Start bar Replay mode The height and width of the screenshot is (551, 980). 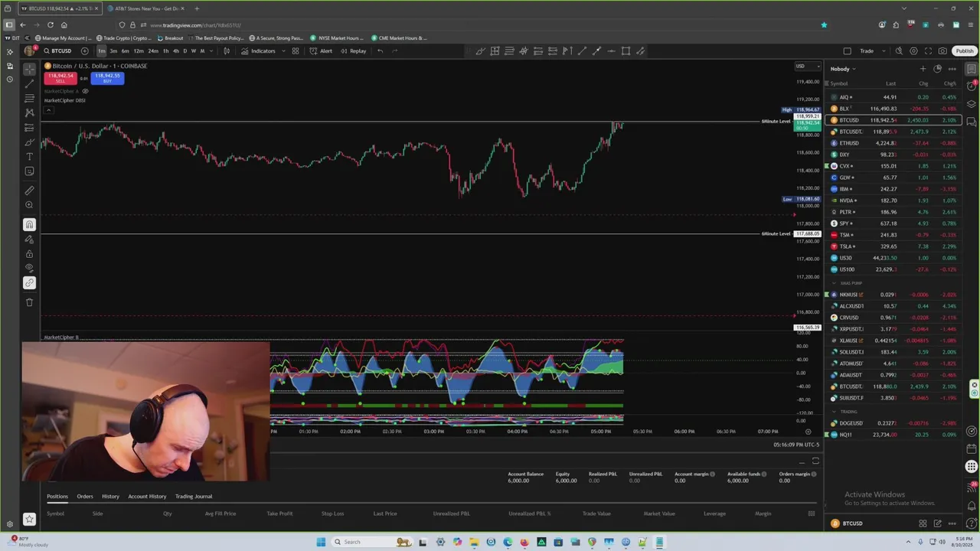(x=353, y=51)
